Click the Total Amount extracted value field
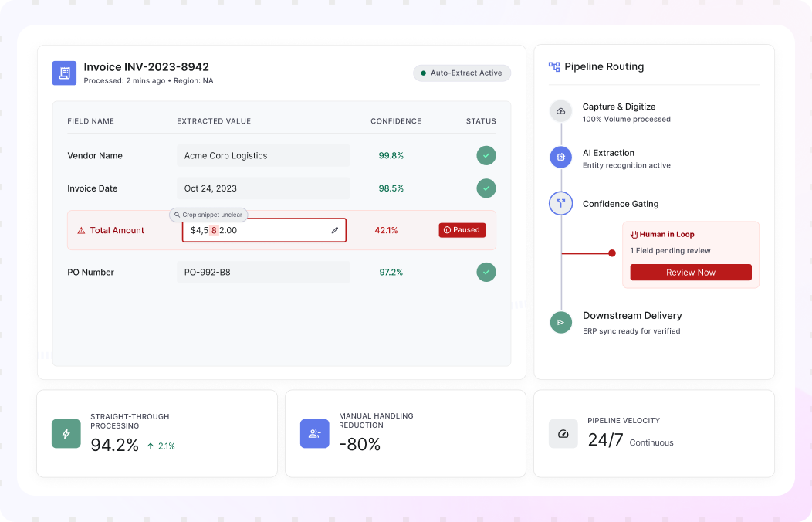The width and height of the screenshot is (812, 522). click(x=264, y=230)
